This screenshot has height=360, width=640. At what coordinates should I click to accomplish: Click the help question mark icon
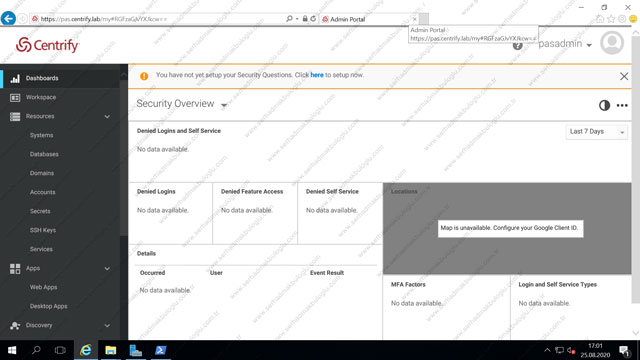coord(518,45)
